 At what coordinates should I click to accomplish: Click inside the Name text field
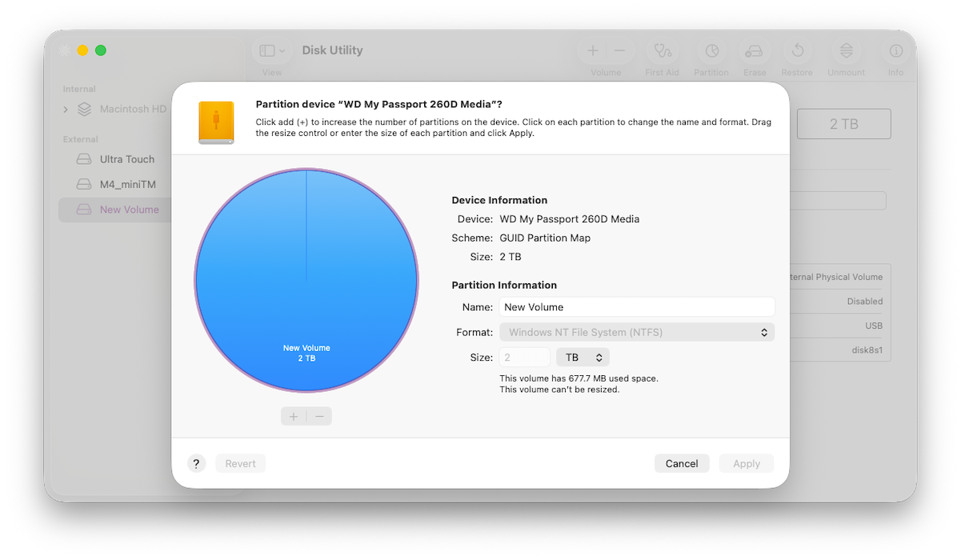pos(637,306)
